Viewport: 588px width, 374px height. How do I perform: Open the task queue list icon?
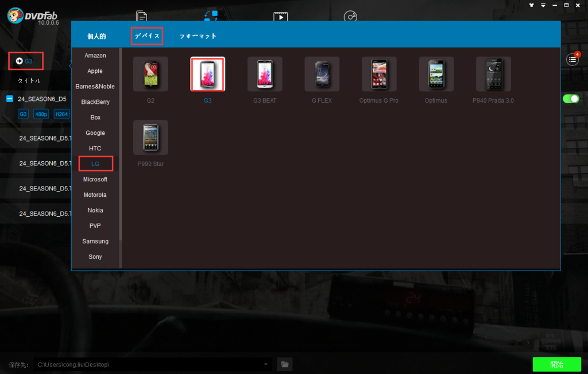coord(572,60)
